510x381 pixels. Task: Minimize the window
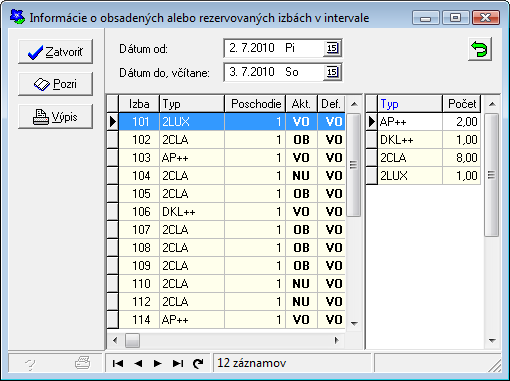pos(426,18)
